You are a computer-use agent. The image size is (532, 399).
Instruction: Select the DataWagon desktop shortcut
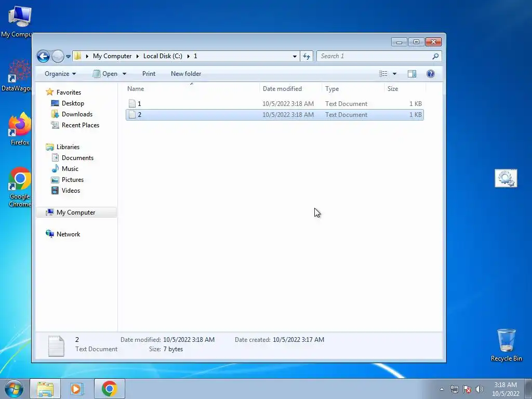(17, 75)
